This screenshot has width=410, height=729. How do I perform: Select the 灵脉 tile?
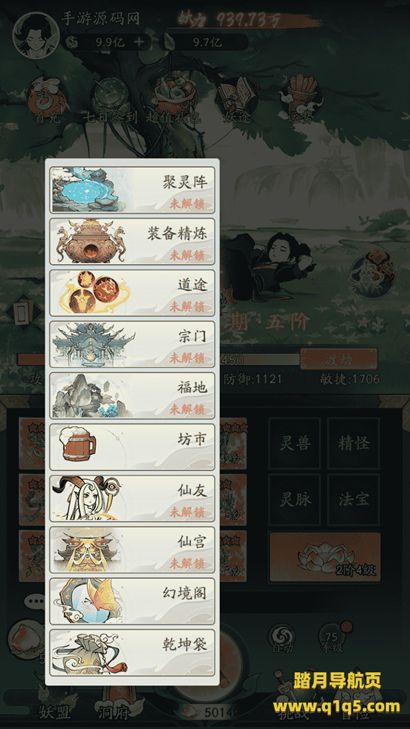295,500
